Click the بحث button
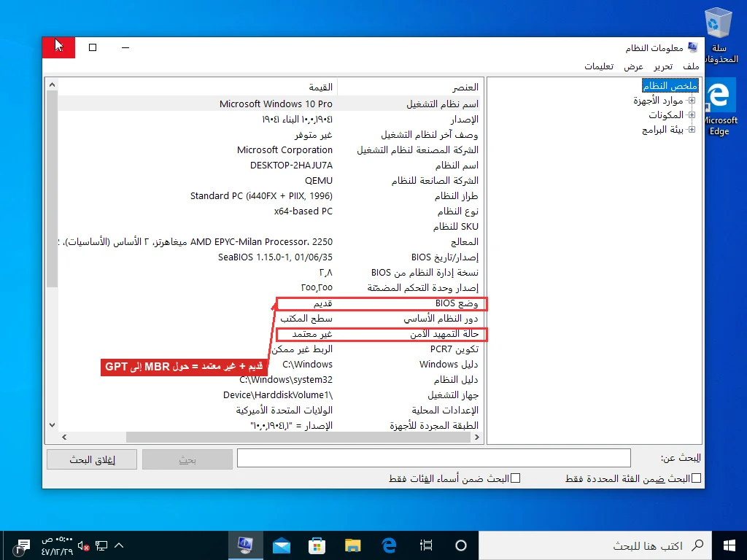The width and height of the screenshot is (747, 560). (x=187, y=459)
